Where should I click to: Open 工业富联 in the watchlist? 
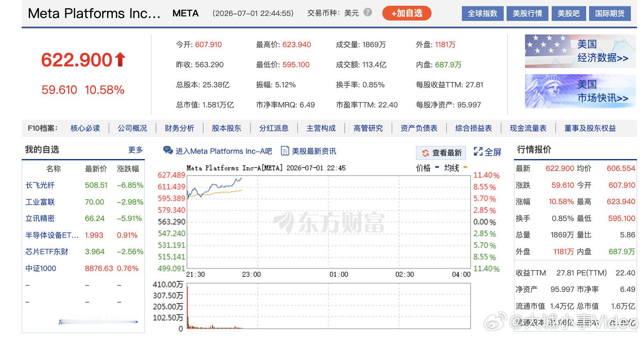tap(40, 202)
